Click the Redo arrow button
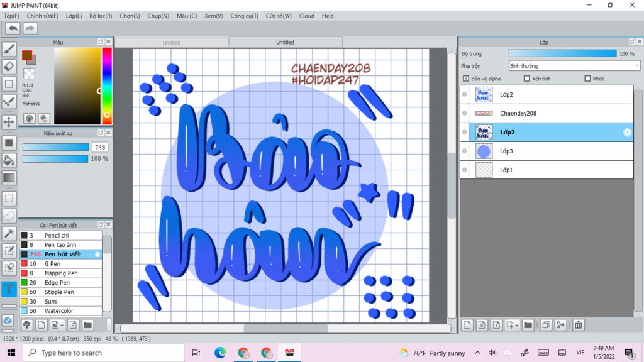Image resolution: width=644 pixels, height=362 pixels. (x=30, y=28)
